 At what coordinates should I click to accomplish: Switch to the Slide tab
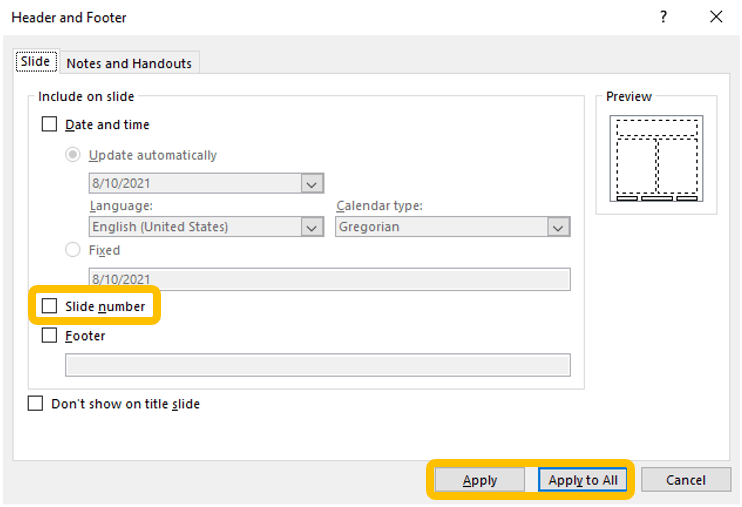coord(35,62)
